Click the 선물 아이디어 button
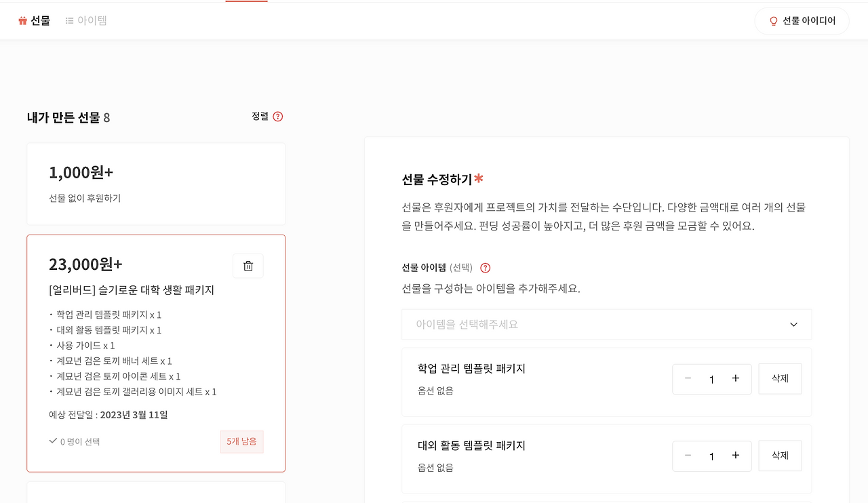 coord(802,20)
